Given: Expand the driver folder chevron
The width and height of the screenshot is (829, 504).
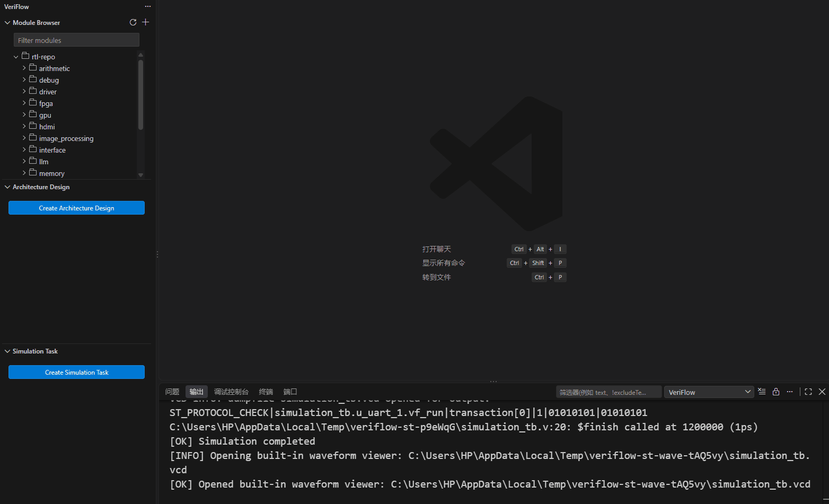Looking at the screenshot, I should (x=24, y=92).
